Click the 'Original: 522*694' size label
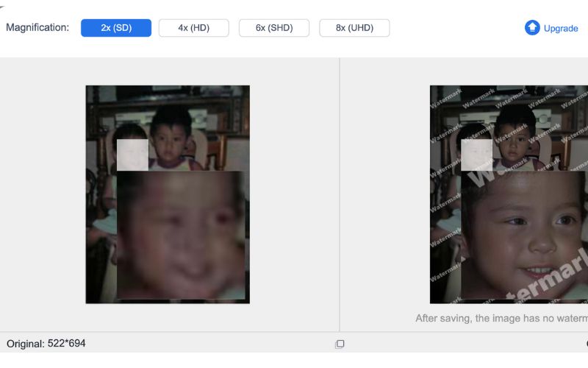 46,344
